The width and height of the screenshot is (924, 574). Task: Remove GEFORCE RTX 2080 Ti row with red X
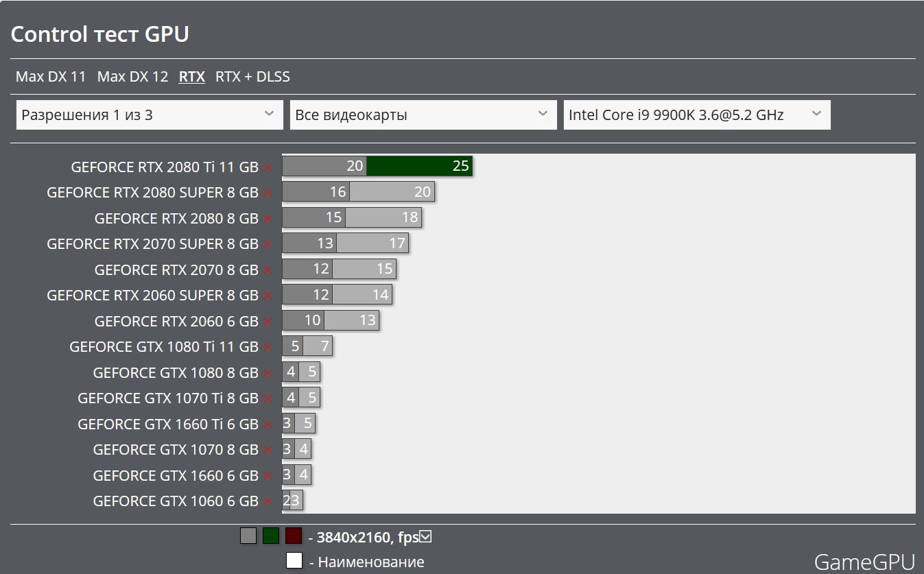coord(268,167)
